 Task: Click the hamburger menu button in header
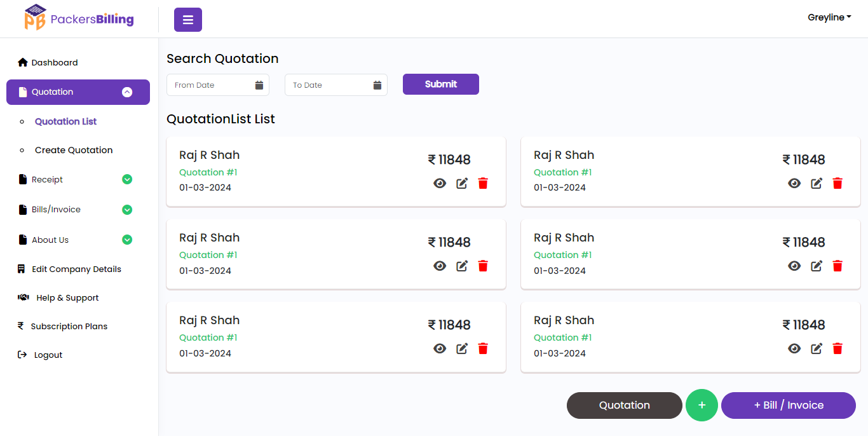188,20
